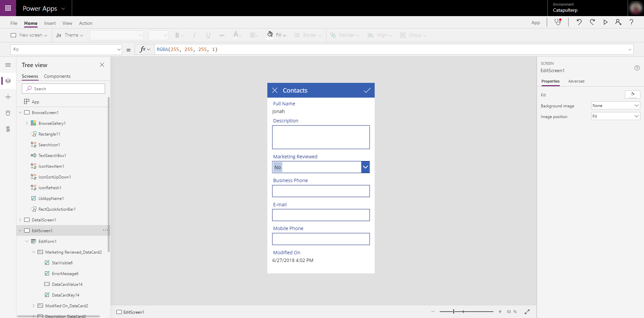Viewport: 644px width, 318px height.
Task: Close the Tree view panel
Action: [102, 65]
